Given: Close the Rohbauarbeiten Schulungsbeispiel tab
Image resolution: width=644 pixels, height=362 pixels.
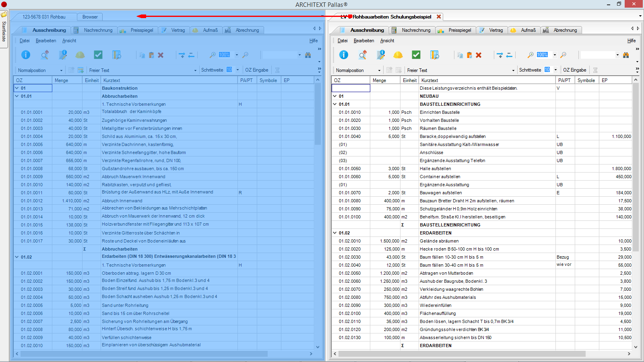Looking at the screenshot, I should [x=439, y=16].
